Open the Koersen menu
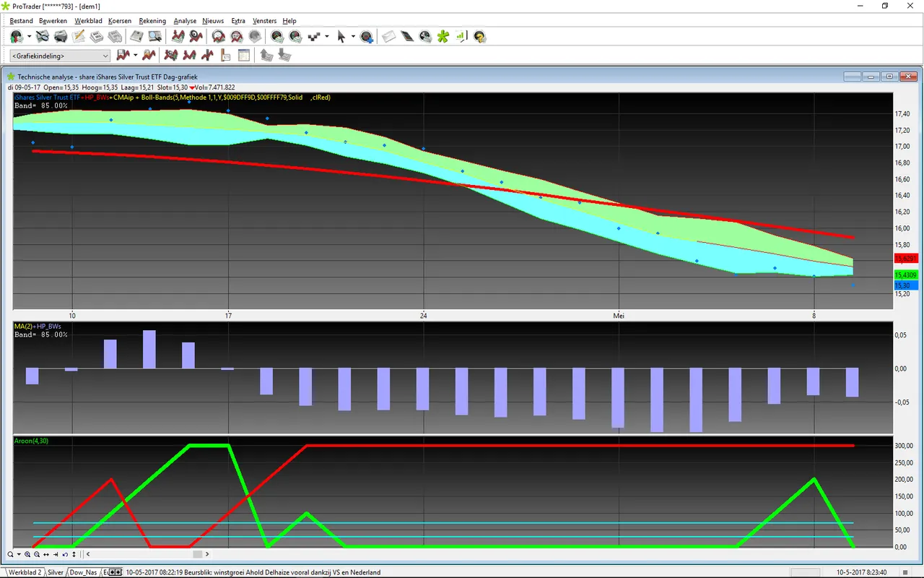This screenshot has height=578, width=924. (x=120, y=21)
